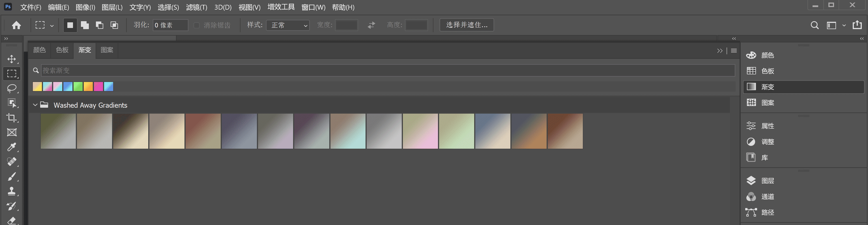Open the 滤镜(T) menu
The height and width of the screenshot is (225, 868).
coord(196,7)
